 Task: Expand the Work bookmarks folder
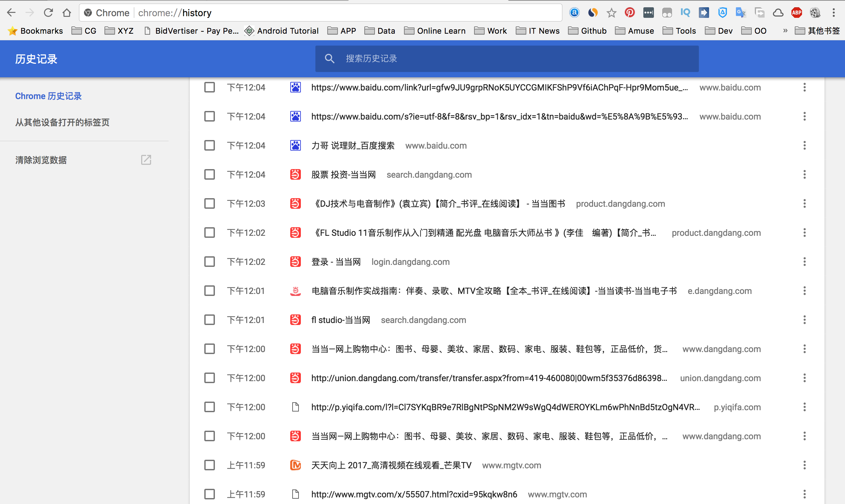click(x=491, y=31)
